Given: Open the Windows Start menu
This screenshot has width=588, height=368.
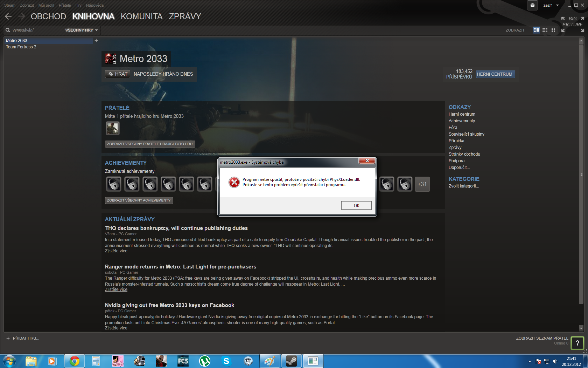Looking at the screenshot, I should coord(9,361).
